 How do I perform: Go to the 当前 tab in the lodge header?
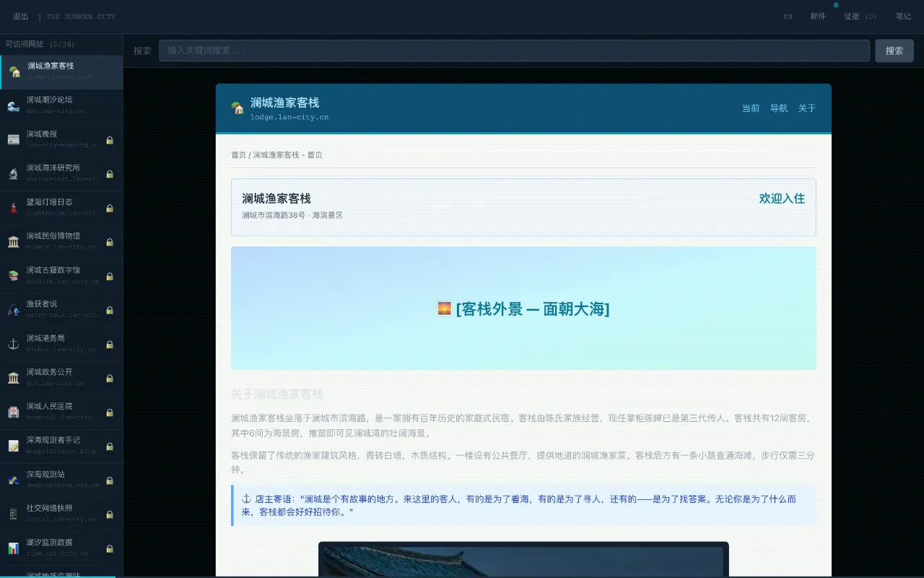(751, 108)
